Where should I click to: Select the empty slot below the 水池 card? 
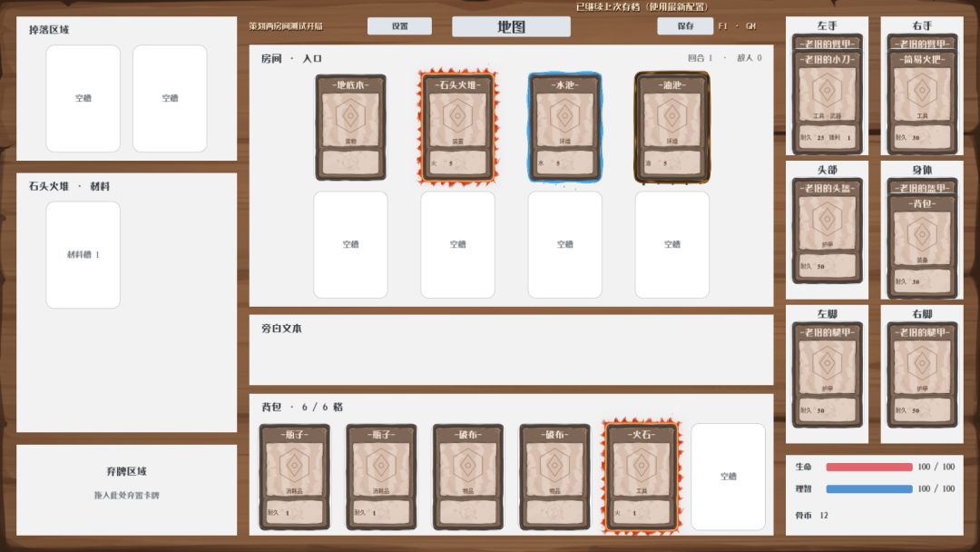(565, 245)
